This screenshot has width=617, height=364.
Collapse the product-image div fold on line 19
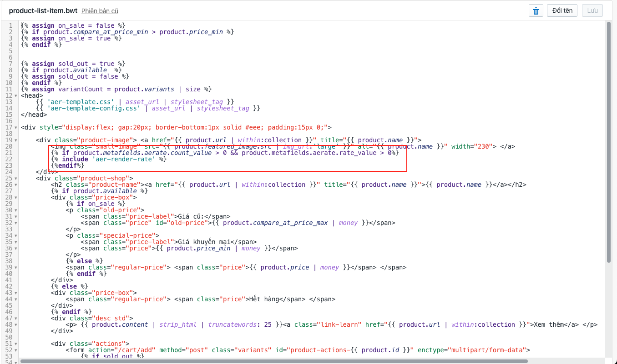(x=17, y=140)
